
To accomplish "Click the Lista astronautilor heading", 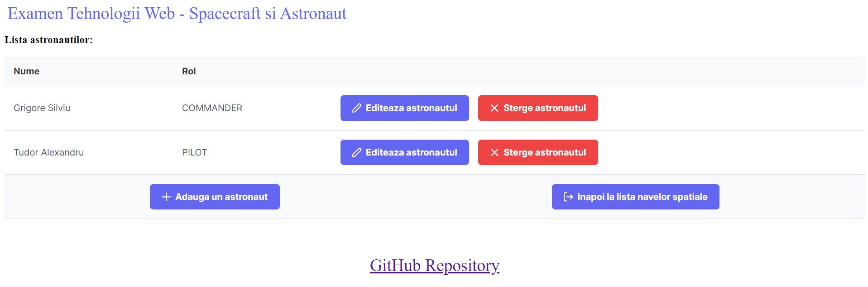I will click(49, 40).
